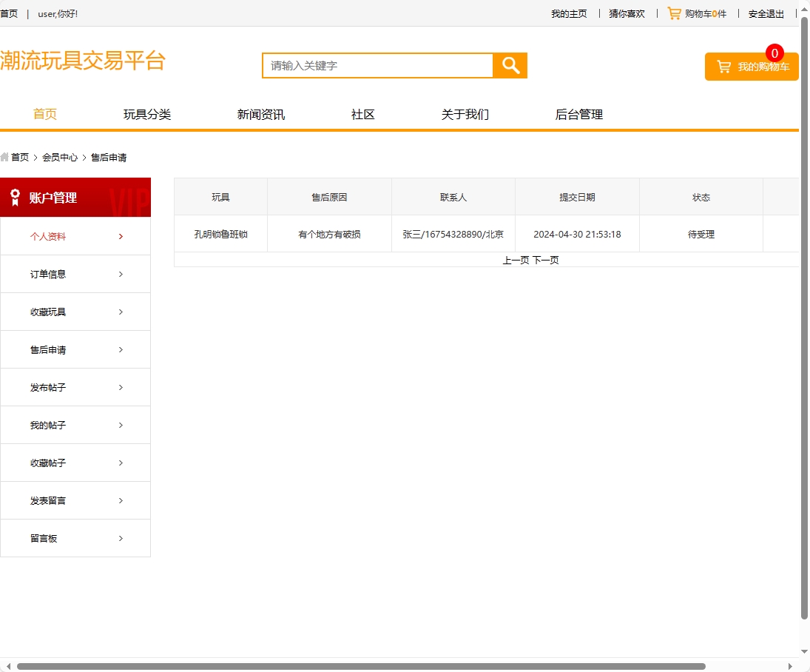Select 个人资料 in the sidebar
Viewport: 810px width, 672px height.
48,236
